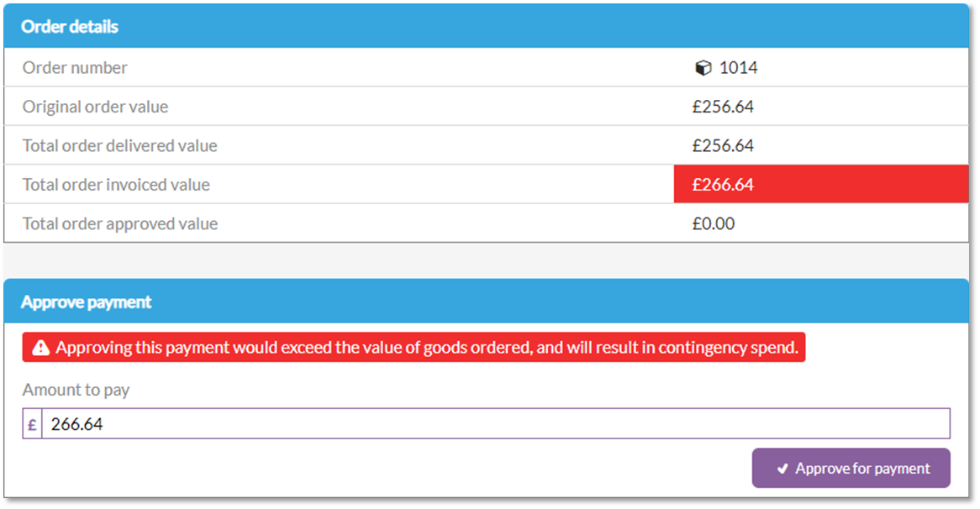Click Approve for payment button
The width and height of the screenshot is (980, 509).
point(851,468)
